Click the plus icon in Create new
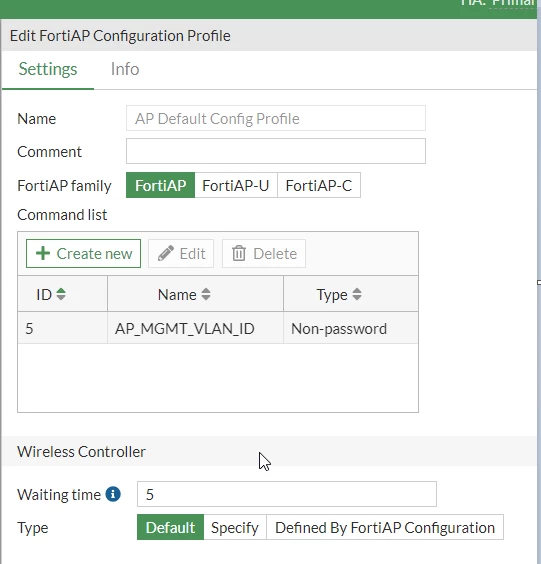 click(x=43, y=253)
